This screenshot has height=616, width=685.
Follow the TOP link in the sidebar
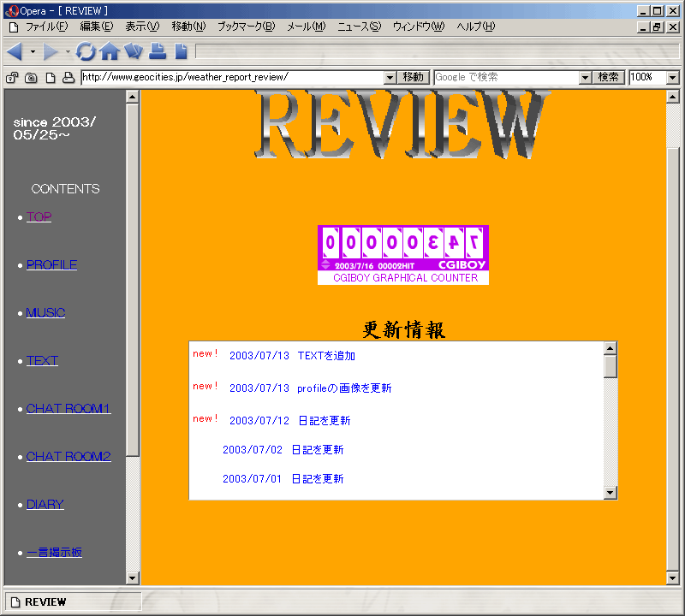tap(39, 217)
